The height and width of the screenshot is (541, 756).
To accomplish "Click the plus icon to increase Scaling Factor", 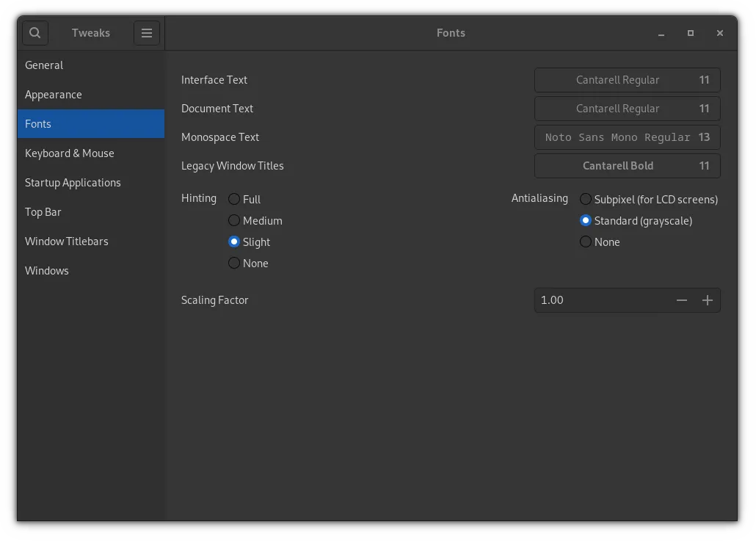I will (708, 299).
